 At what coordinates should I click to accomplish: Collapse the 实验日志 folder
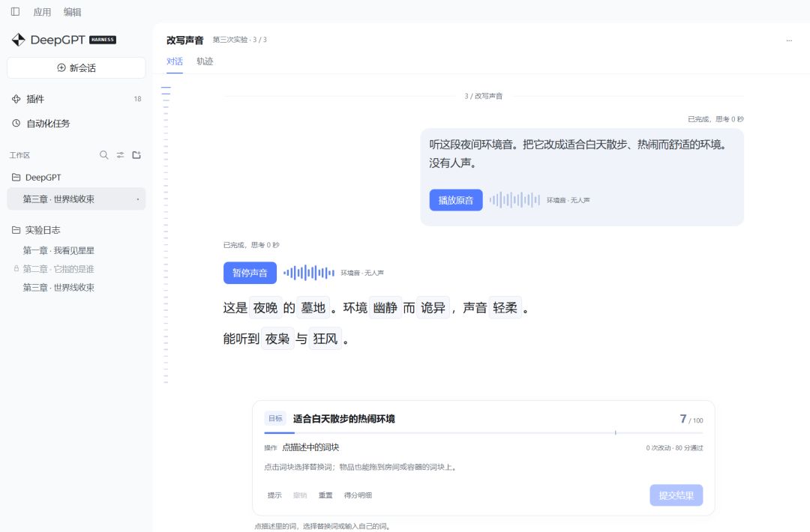[16, 230]
